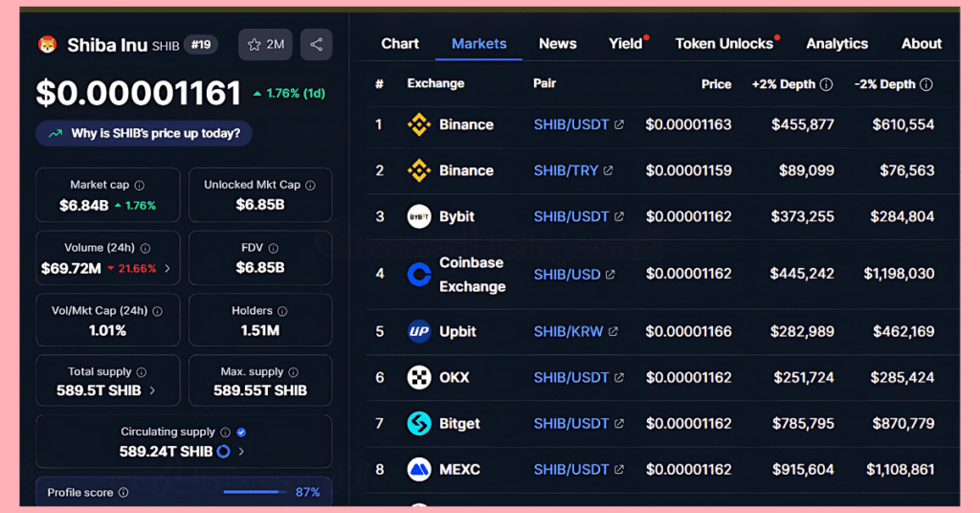980x513 pixels.
Task: Click the Shiba Inu coin logo
Action: [48, 45]
